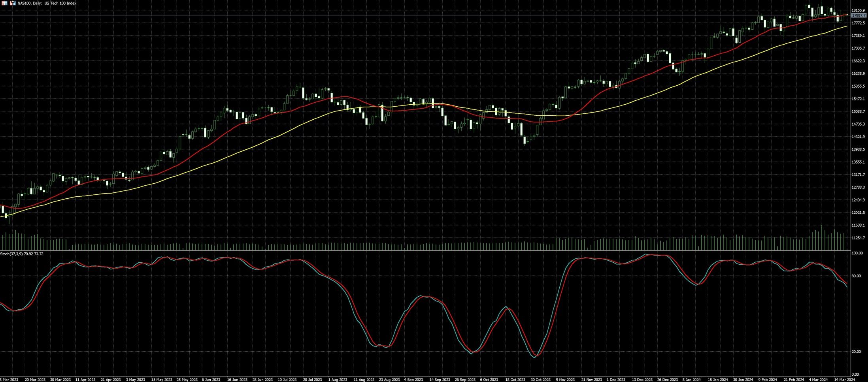The height and width of the screenshot is (382, 868).
Task: Click the 17005.7 price scale label
Action: pos(858,48)
